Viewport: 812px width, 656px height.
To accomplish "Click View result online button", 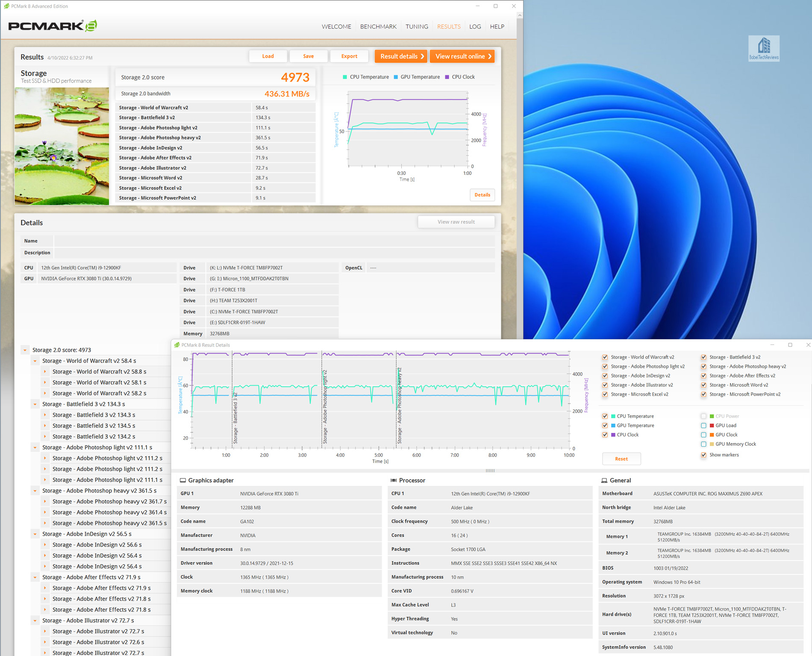I will (462, 56).
